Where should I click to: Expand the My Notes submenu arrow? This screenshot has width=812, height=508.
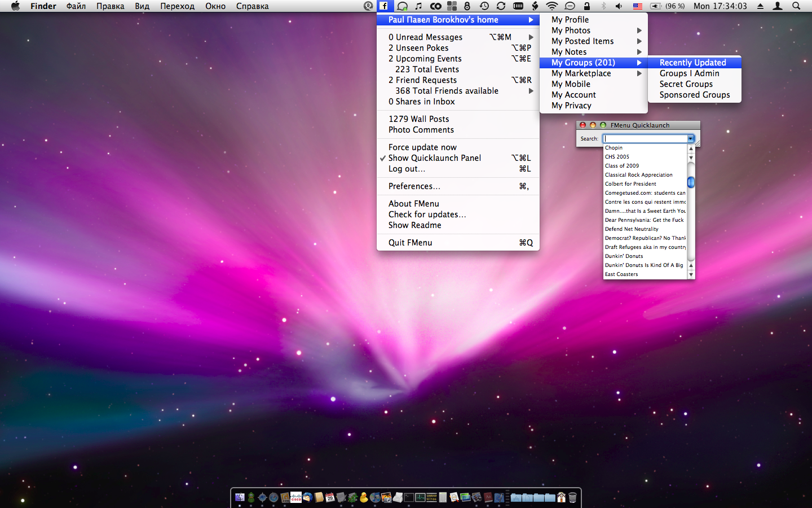point(639,52)
